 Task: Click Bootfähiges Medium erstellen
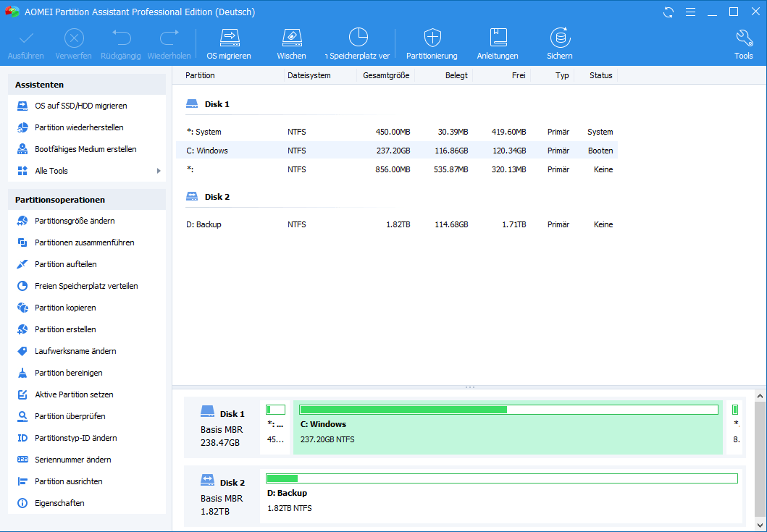point(85,149)
